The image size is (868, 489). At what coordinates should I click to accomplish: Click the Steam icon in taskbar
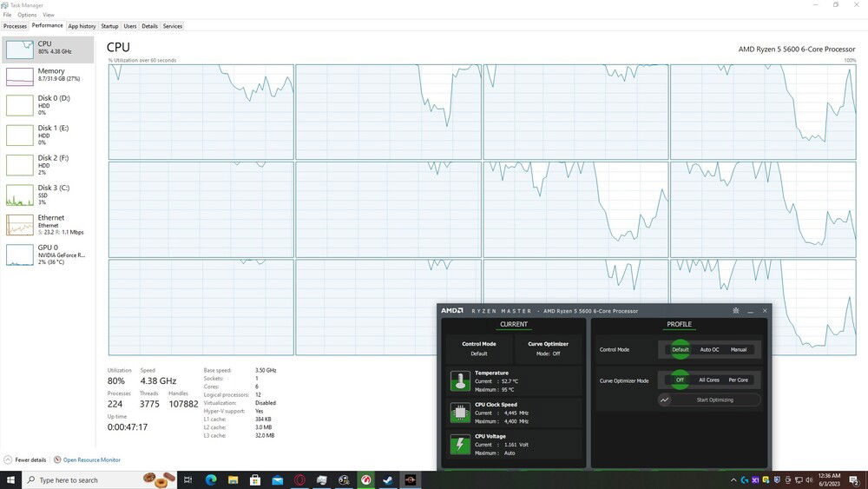coord(387,479)
